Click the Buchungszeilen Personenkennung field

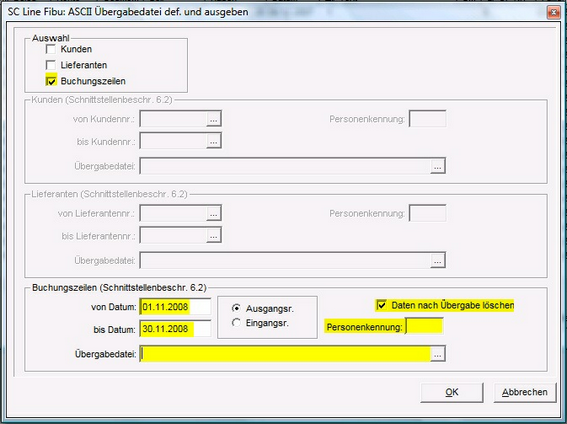pyautogui.click(x=424, y=326)
